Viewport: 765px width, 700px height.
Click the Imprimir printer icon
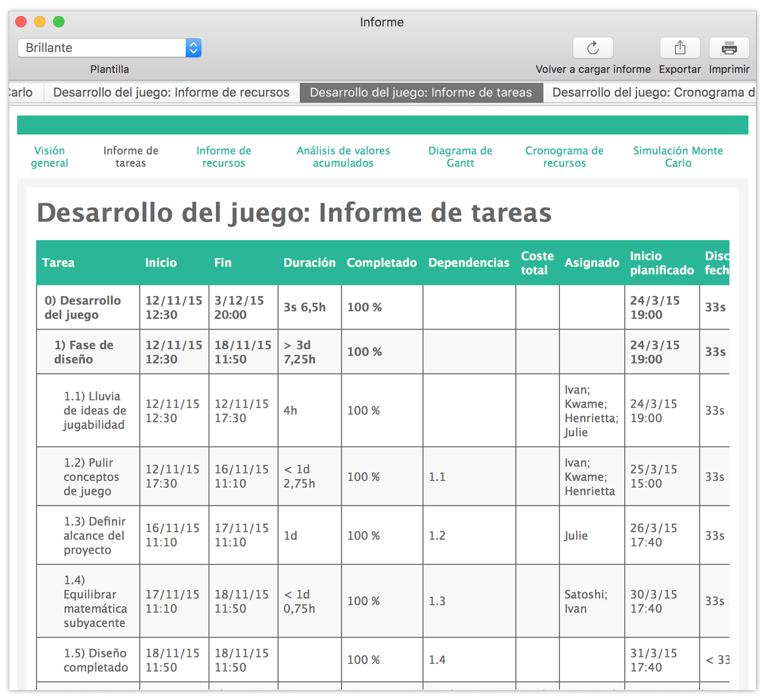coord(729,47)
